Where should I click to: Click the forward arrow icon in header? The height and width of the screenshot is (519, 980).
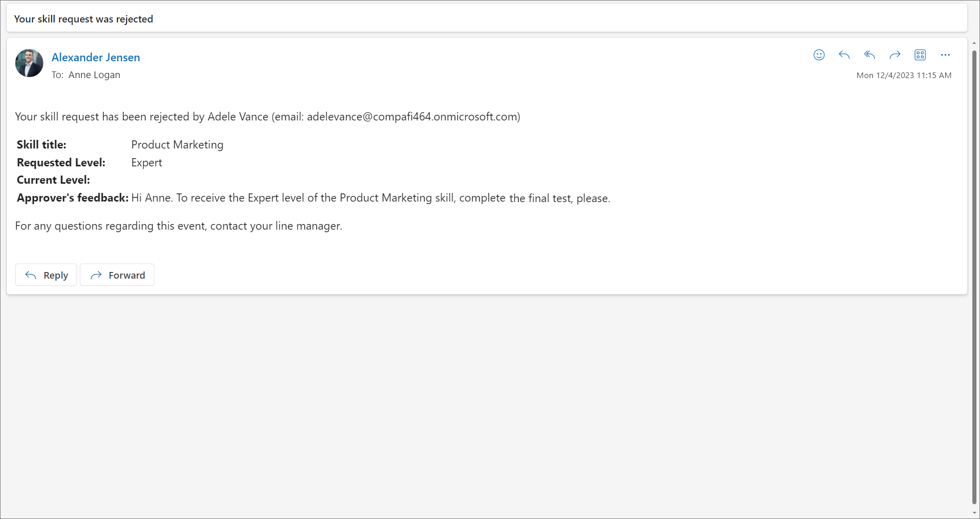[x=895, y=55]
